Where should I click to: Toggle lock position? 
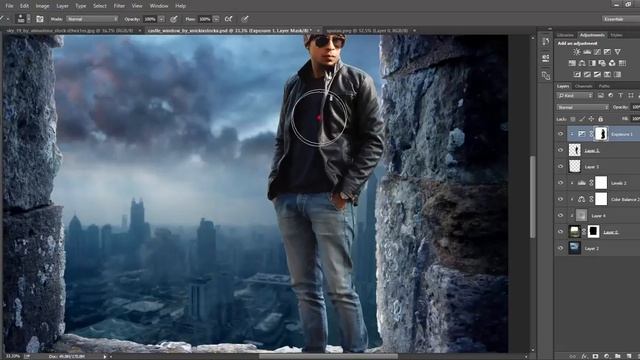(x=591, y=119)
